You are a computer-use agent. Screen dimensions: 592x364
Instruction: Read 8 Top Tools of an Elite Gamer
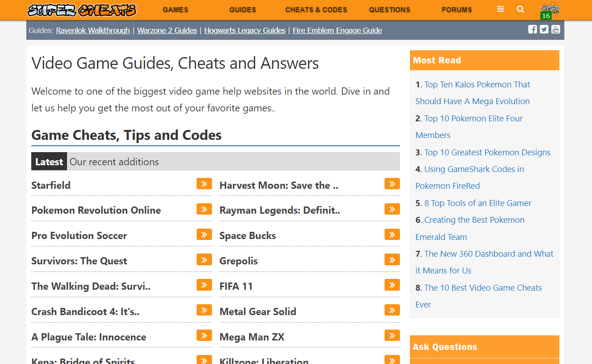click(478, 203)
